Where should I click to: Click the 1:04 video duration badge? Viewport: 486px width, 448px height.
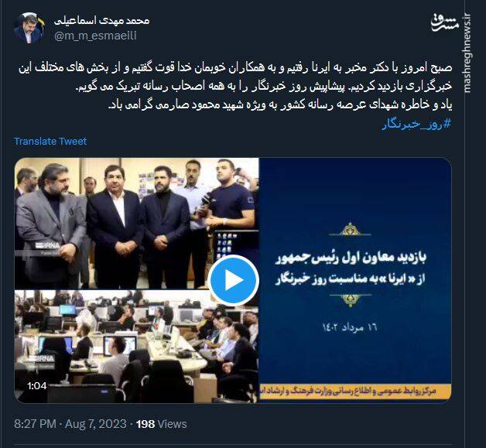click(x=37, y=386)
